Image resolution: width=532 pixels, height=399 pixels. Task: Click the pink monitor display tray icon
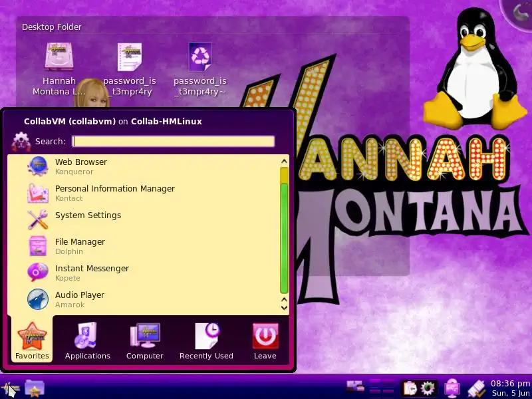(x=452, y=388)
